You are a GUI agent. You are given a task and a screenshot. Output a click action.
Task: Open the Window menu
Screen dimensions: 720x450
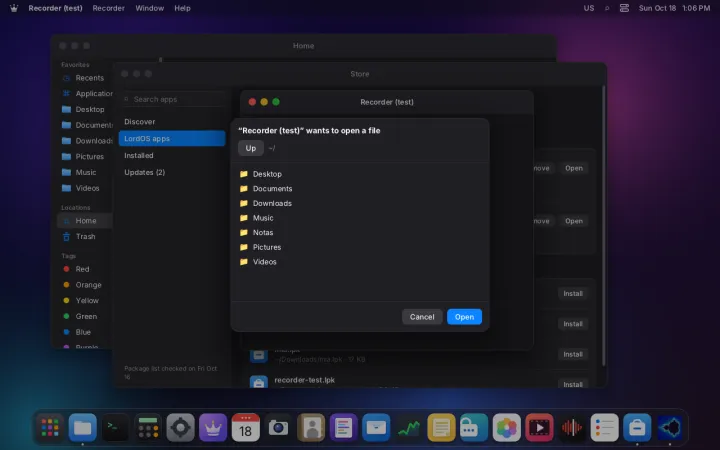[150, 8]
